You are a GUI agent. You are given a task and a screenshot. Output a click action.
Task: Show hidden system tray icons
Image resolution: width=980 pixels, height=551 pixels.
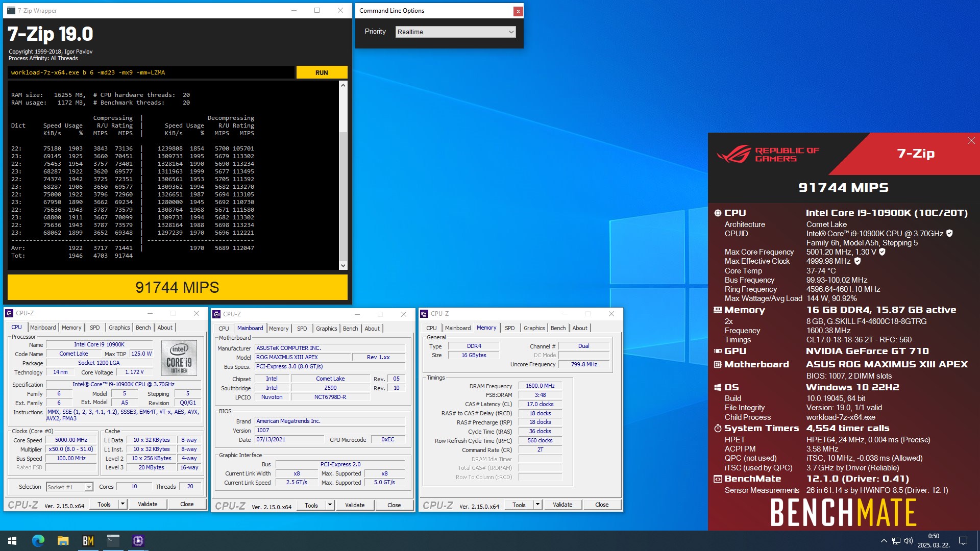(884, 541)
